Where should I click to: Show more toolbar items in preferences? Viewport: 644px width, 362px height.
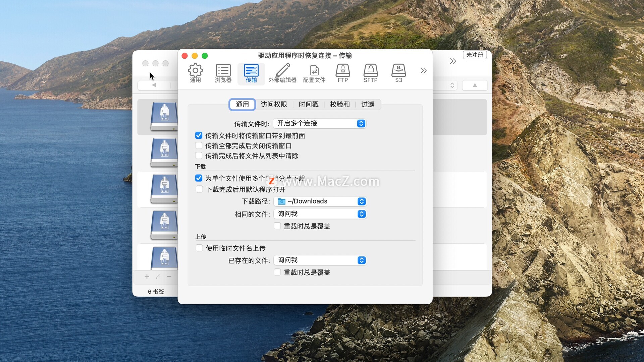coord(423,71)
